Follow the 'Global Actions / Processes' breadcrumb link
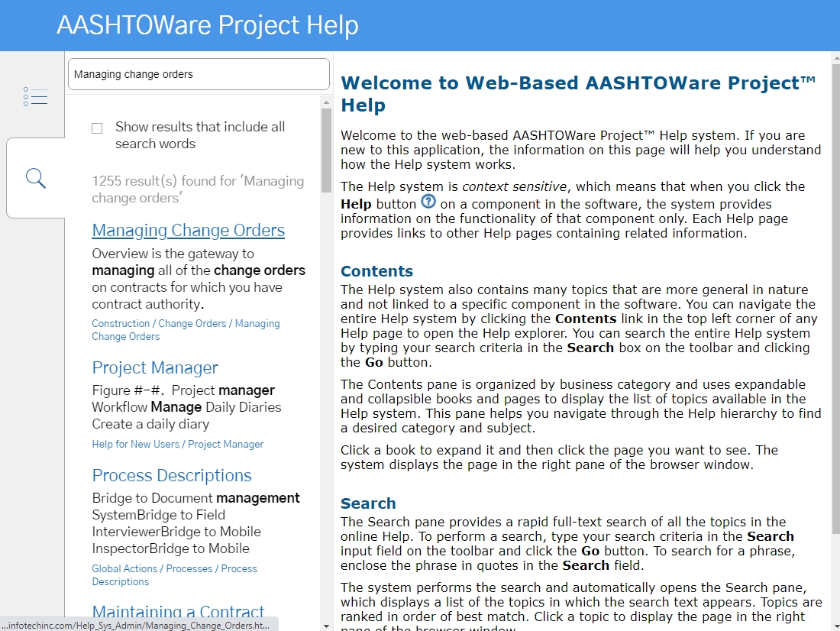The width and height of the screenshot is (840, 631). tap(174, 574)
